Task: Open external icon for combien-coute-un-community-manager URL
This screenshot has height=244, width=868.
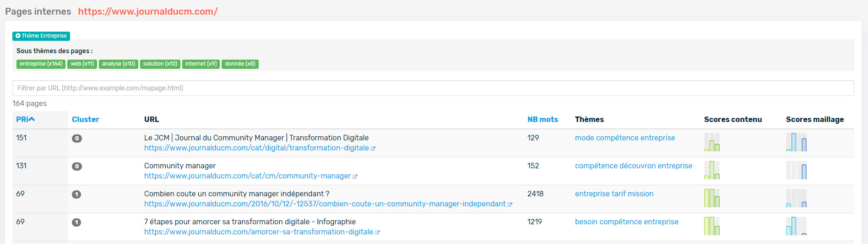Action: pos(510,204)
